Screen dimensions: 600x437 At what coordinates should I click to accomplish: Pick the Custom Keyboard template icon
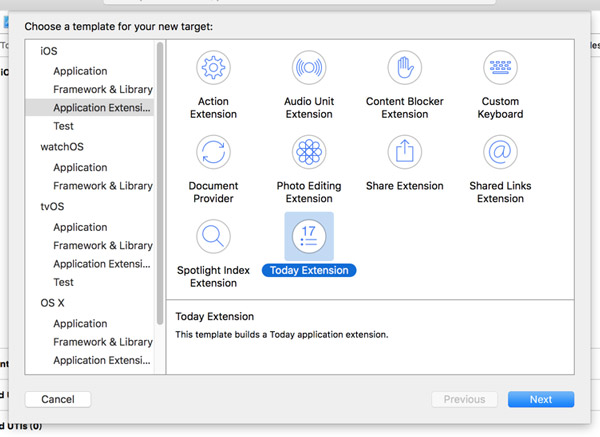pyautogui.click(x=500, y=69)
